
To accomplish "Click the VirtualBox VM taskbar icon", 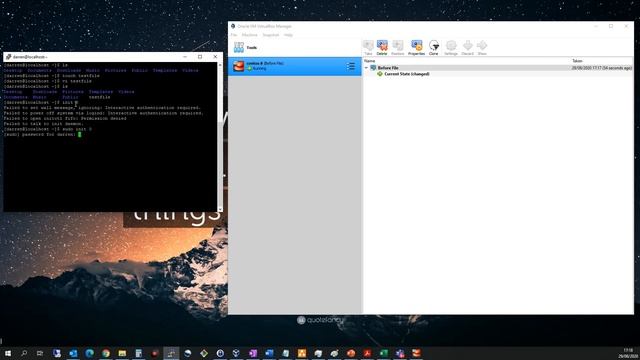I will click(416, 353).
